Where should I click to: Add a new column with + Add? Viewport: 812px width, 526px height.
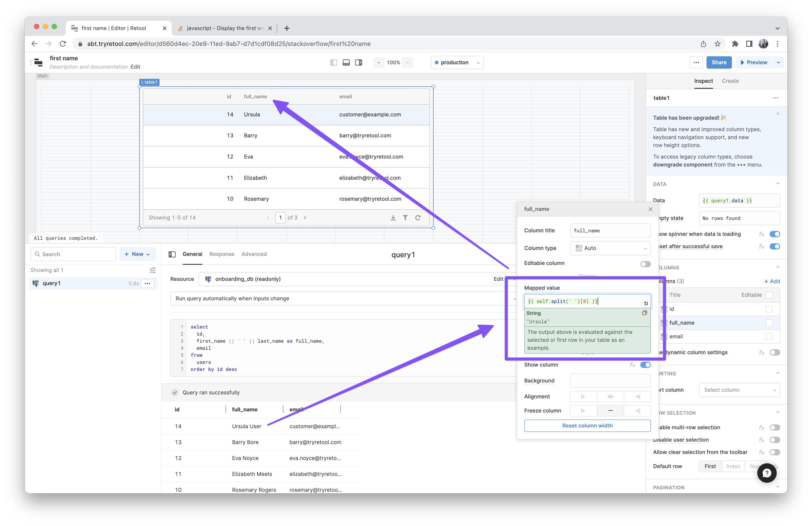click(772, 281)
